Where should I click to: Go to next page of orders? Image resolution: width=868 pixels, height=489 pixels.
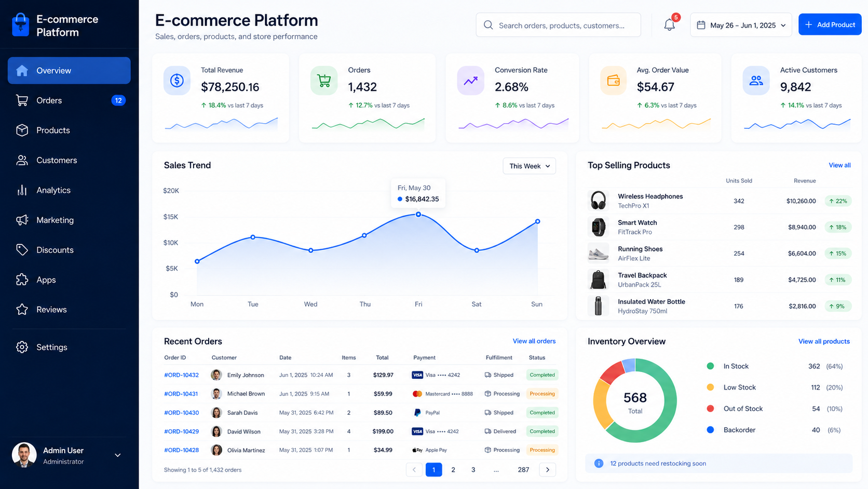pos(547,470)
